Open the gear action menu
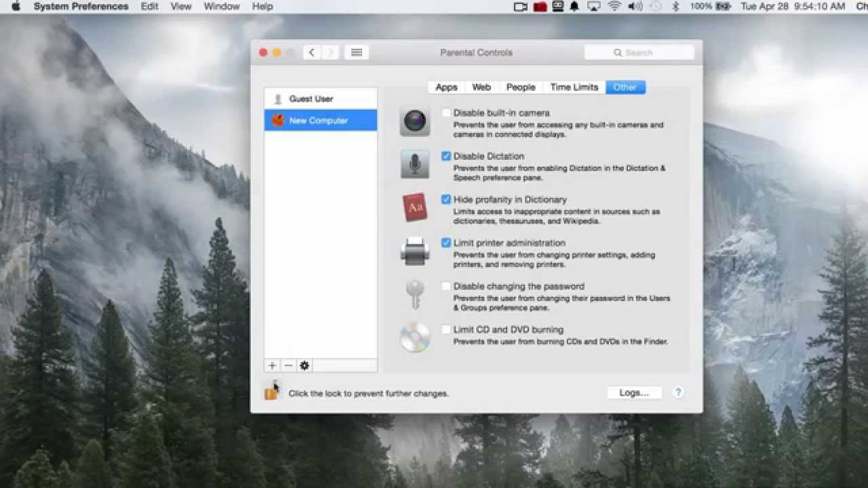 [304, 366]
